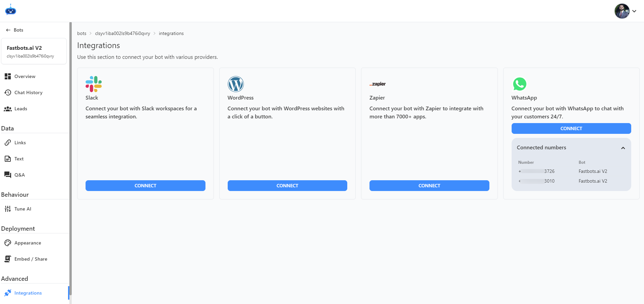Connect the WhatsApp integration
Viewport: 644px width, 304px height.
[571, 128]
